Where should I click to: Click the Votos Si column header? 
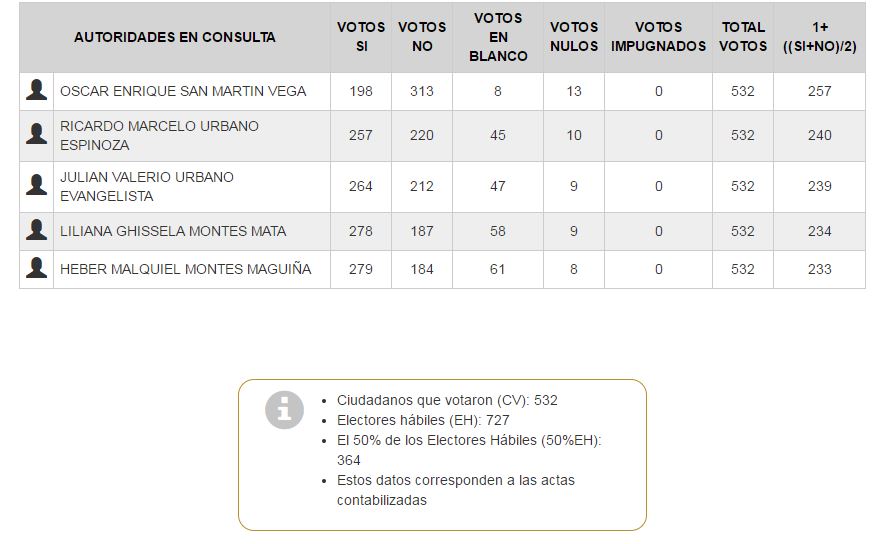coord(361,37)
